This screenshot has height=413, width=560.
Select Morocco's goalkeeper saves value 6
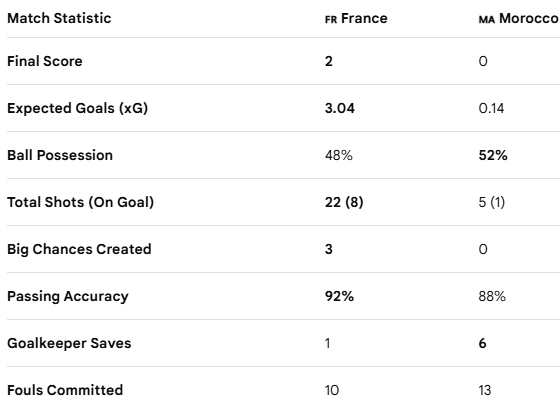pos(482,343)
